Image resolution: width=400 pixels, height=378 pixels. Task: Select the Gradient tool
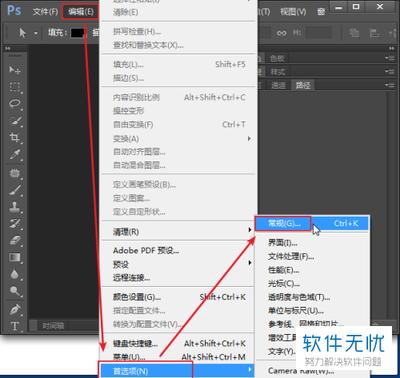pos(15,257)
